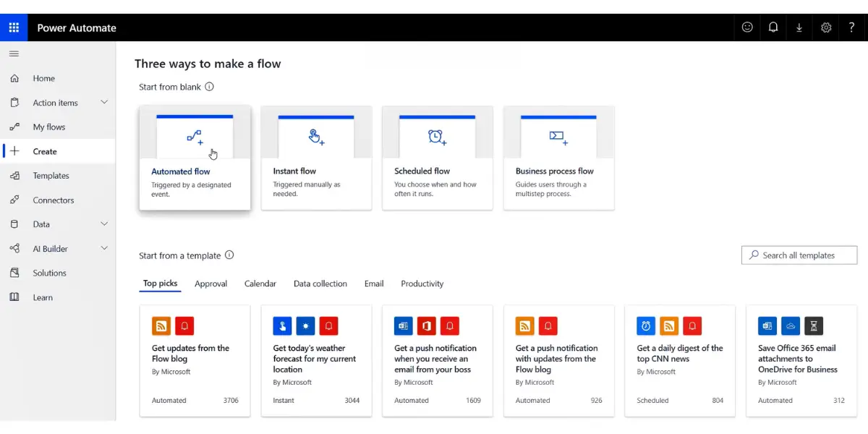Click the AI Builder icon

pos(14,249)
